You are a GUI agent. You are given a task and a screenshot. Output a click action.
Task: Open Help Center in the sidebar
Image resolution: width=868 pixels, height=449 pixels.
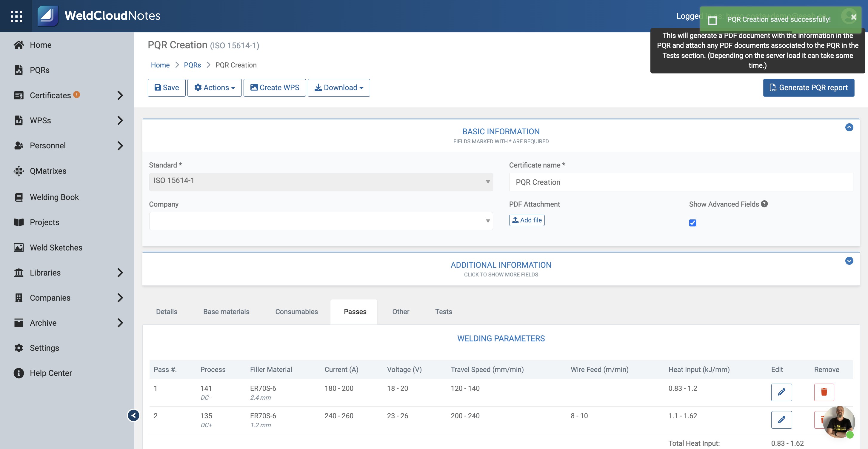tap(50, 373)
